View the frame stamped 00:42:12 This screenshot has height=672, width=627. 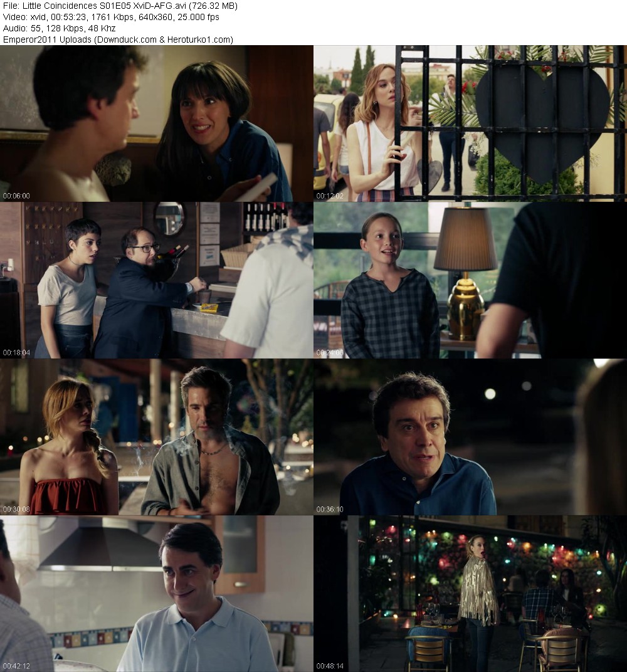(x=156, y=594)
